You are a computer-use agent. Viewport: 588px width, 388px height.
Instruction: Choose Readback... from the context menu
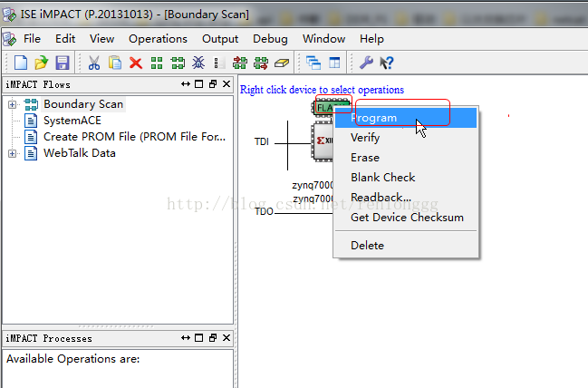pyautogui.click(x=406, y=198)
